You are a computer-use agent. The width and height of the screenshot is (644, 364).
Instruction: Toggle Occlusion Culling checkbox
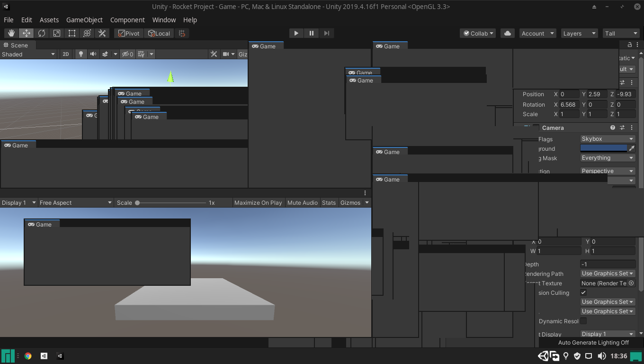[x=583, y=292]
